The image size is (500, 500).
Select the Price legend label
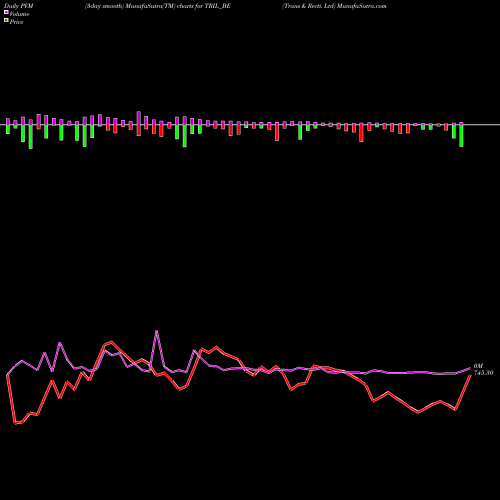(16, 22)
